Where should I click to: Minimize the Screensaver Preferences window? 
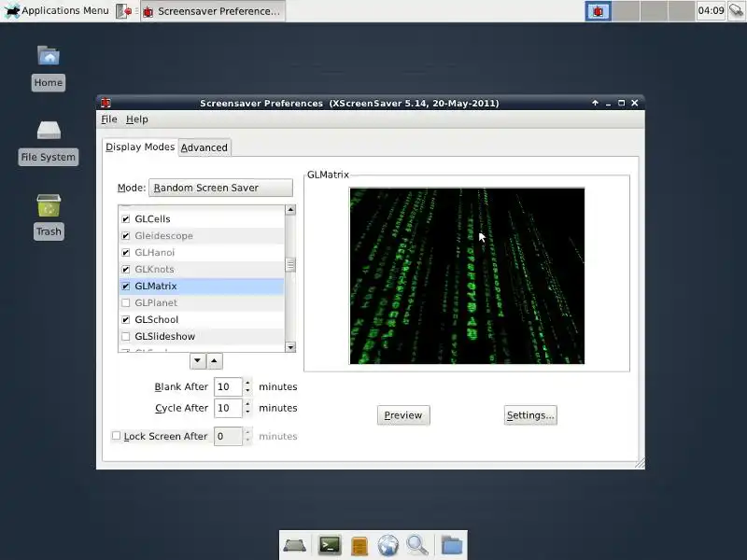pyautogui.click(x=609, y=103)
